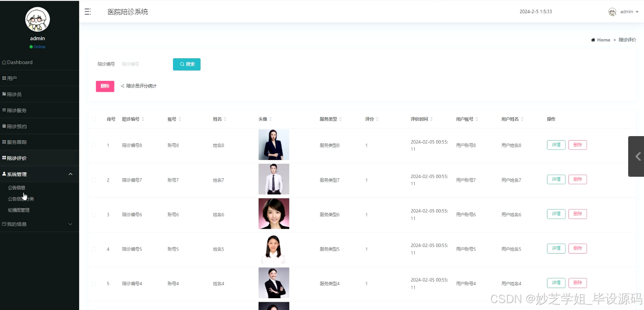Click the 用户账号7 cell
The width and height of the screenshot is (644, 310).
point(466,180)
